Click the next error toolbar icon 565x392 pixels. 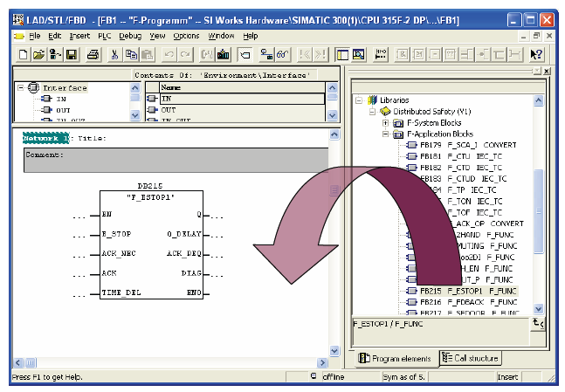click(320, 55)
